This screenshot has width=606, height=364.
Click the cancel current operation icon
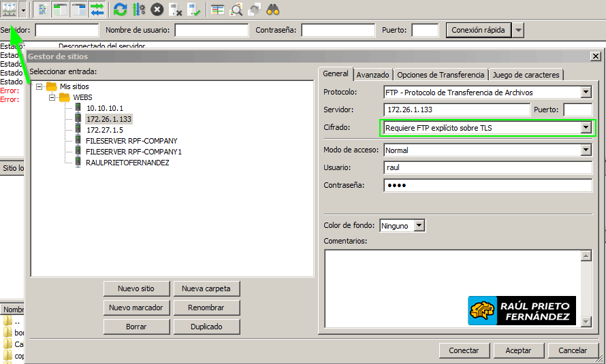[x=157, y=10]
